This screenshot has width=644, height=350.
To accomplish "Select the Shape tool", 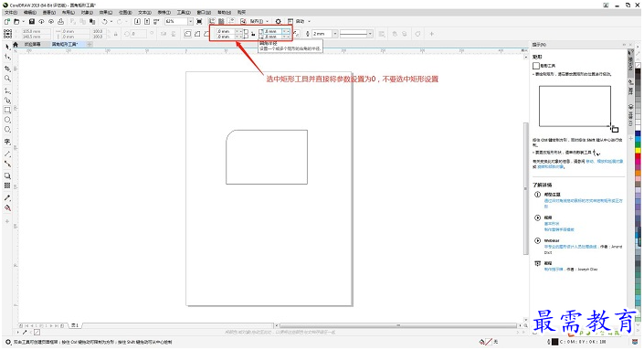I will pyautogui.click(x=7, y=57).
